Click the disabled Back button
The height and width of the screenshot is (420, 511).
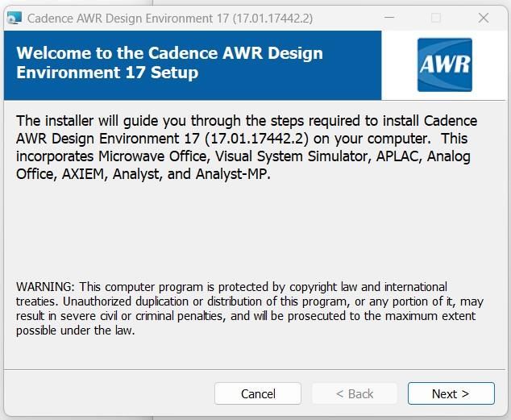click(355, 393)
